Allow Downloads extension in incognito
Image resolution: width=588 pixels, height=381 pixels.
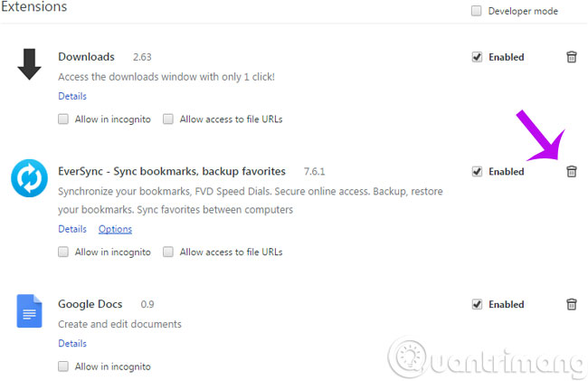click(x=63, y=119)
